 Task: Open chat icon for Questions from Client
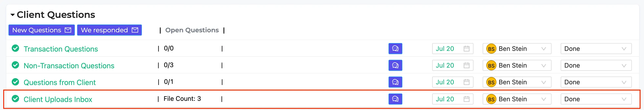pos(395,82)
